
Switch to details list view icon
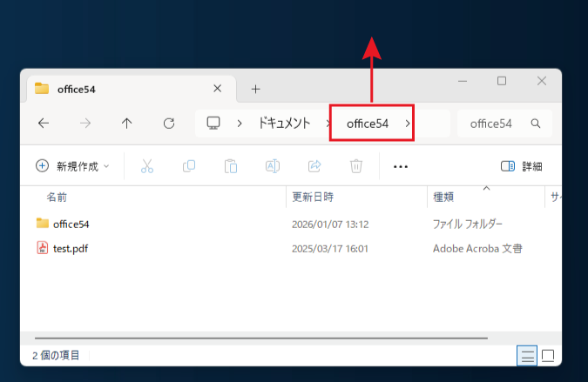pos(527,356)
